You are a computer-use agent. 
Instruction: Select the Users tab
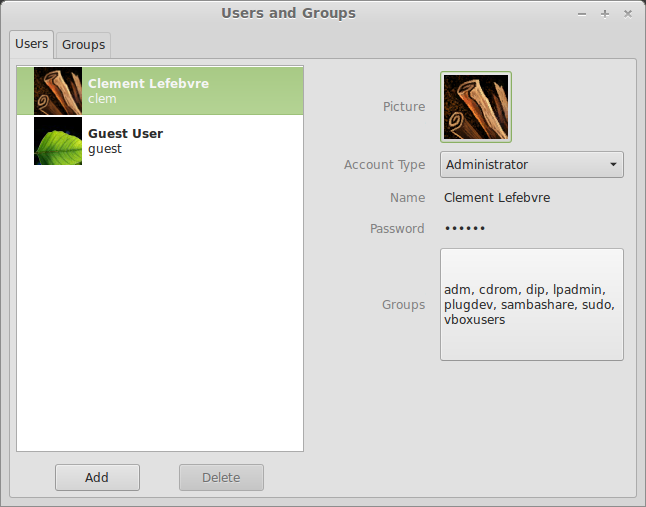31,44
